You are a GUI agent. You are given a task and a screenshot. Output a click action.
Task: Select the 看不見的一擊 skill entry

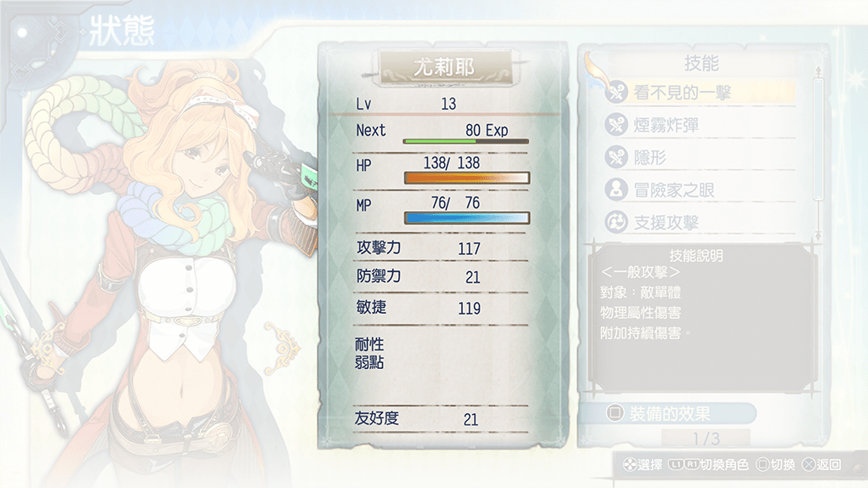point(700,93)
